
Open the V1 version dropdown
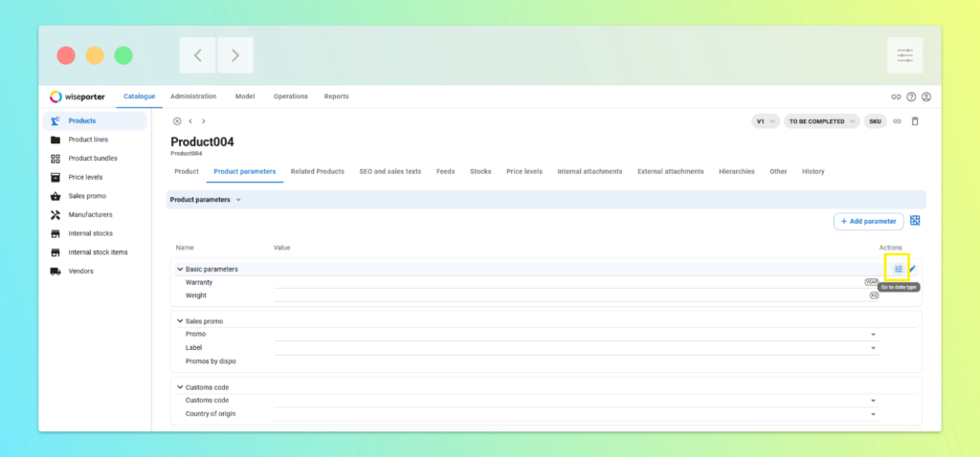tap(766, 121)
